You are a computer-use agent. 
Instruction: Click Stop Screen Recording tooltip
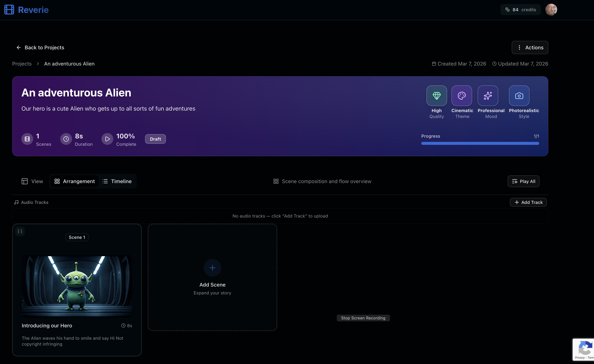click(x=363, y=318)
